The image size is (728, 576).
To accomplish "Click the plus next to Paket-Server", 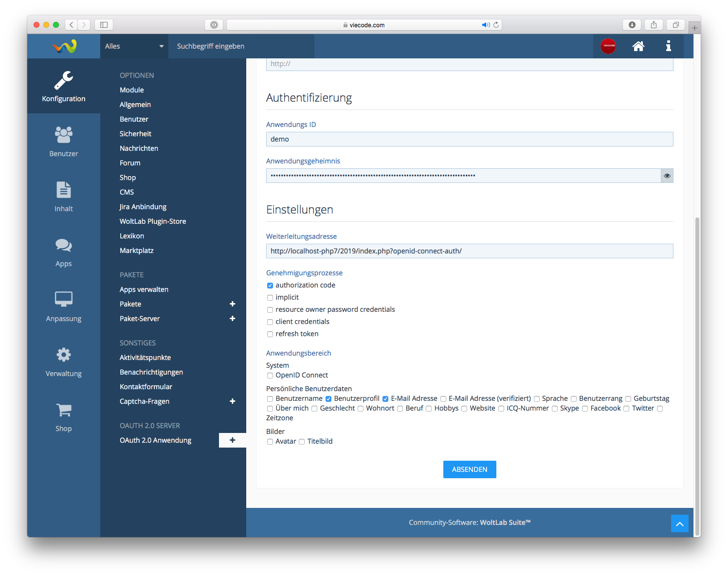I will click(232, 319).
